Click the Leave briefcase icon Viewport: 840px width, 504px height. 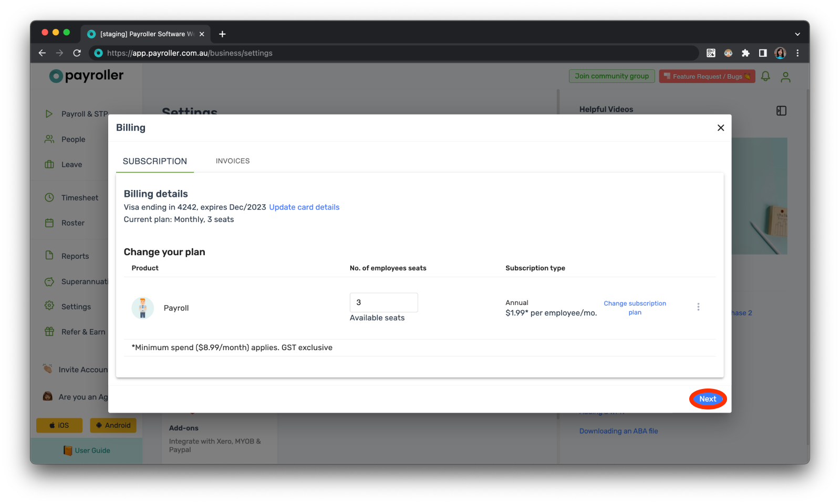click(x=49, y=164)
